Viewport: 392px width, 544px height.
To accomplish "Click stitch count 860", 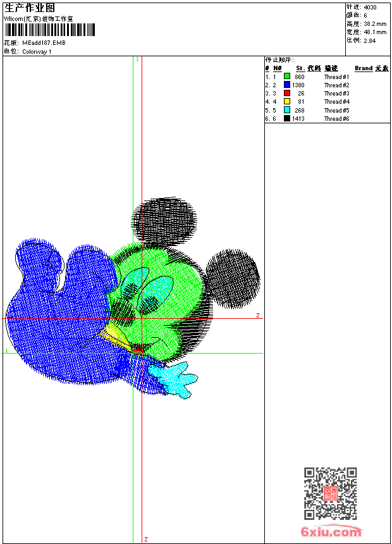I will pyautogui.click(x=300, y=77).
